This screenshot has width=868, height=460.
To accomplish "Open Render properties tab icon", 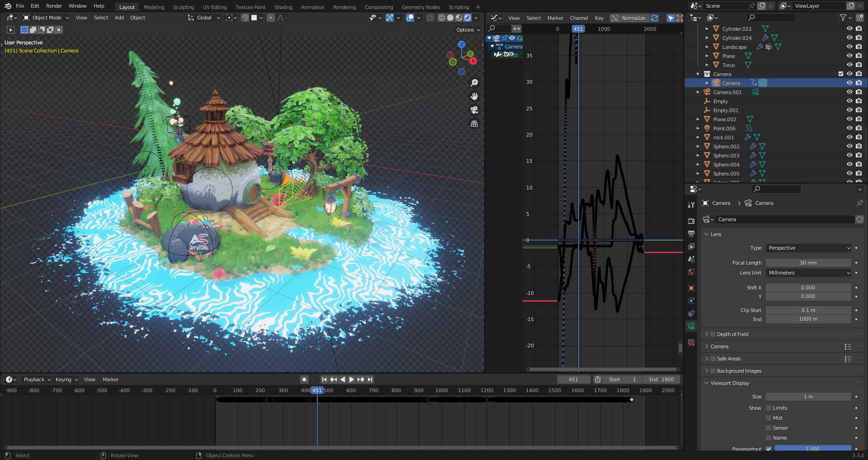I will pyautogui.click(x=691, y=221).
